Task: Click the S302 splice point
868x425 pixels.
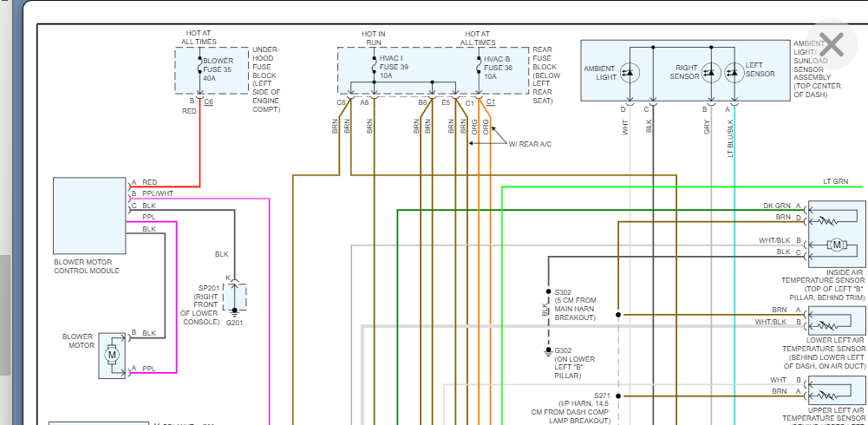Action: click(x=547, y=291)
